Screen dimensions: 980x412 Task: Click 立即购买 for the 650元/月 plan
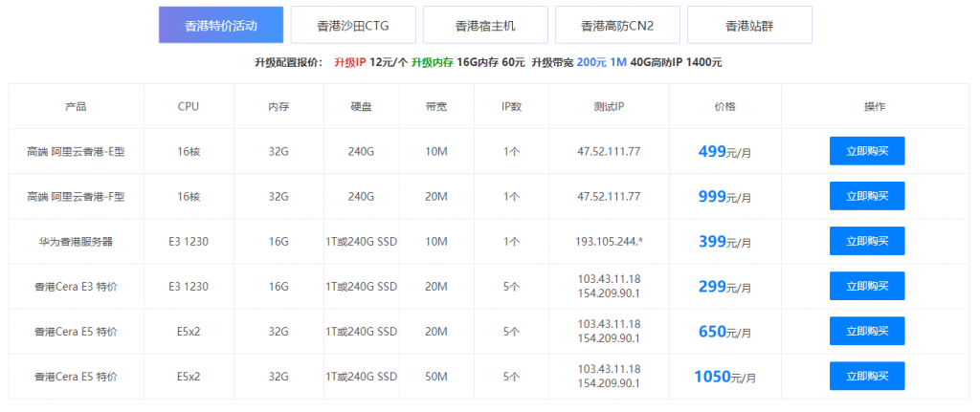(x=867, y=331)
